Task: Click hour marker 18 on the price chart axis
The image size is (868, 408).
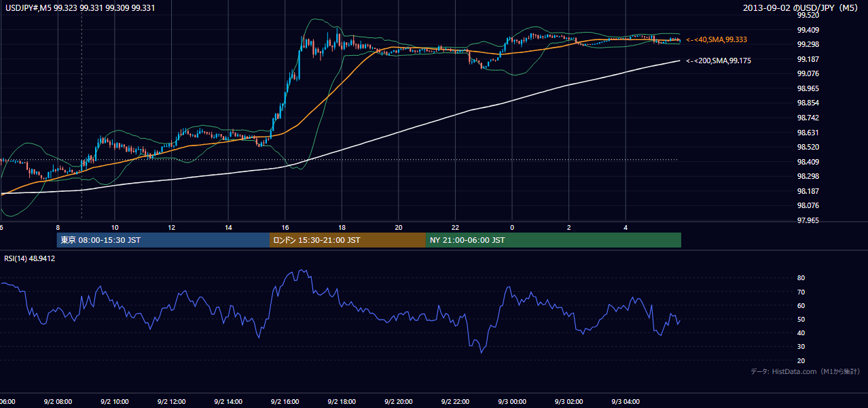Action: pyautogui.click(x=342, y=227)
